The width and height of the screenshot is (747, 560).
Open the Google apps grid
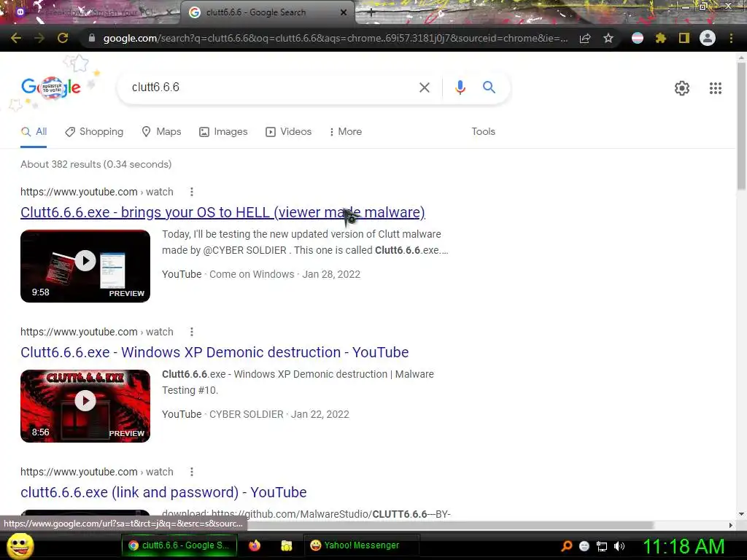pos(715,88)
